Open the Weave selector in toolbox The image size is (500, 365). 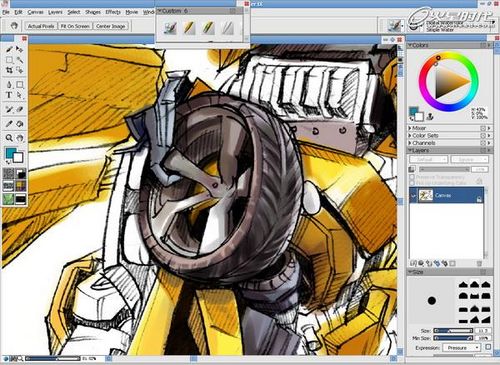21,186
